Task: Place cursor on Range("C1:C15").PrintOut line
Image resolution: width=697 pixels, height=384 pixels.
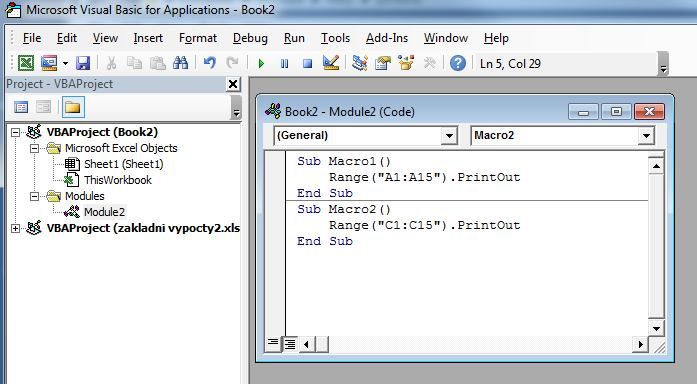Action: pyautogui.click(x=424, y=225)
